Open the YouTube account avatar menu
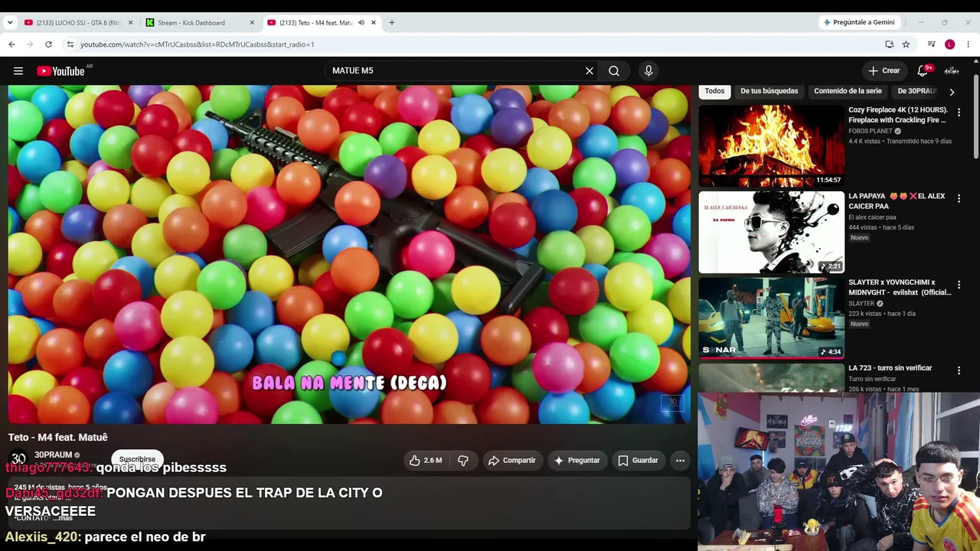The width and height of the screenshot is (980, 551). [x=952, y=71]
